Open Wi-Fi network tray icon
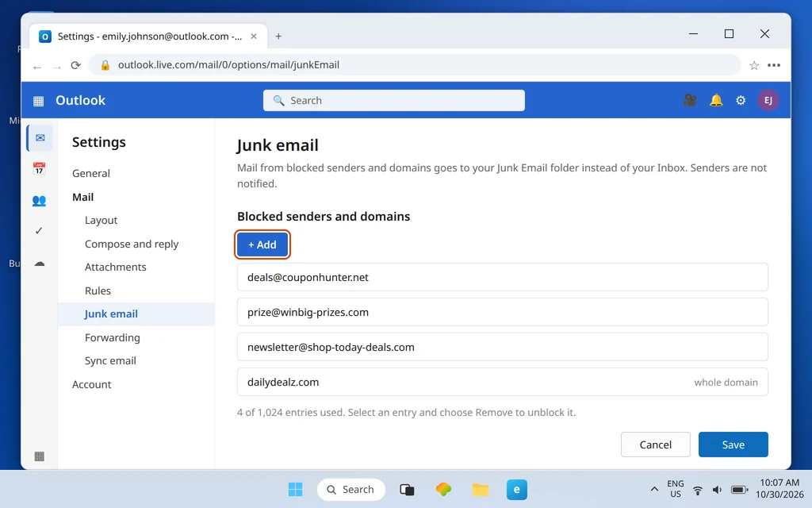 click(698, 490)
